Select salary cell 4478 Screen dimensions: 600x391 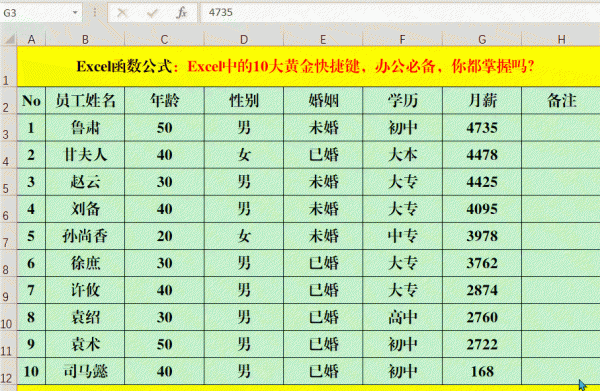point(482,155)
